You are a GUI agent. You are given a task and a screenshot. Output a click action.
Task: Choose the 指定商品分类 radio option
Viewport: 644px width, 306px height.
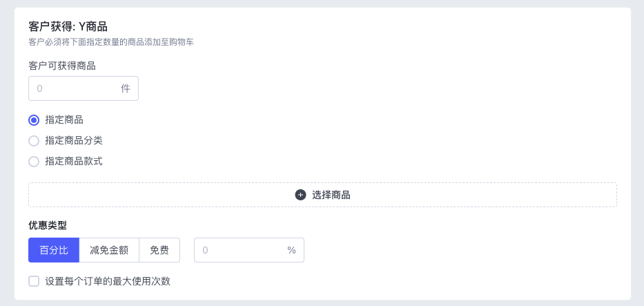tap(34, 141)
